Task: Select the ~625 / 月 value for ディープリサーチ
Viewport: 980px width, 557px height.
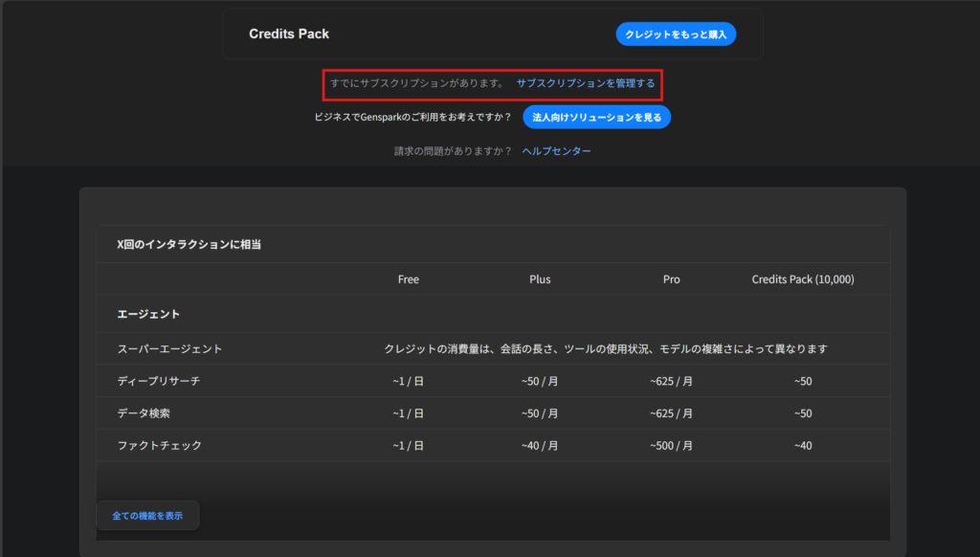Action: pyautogui.click(x=671, y=381)
